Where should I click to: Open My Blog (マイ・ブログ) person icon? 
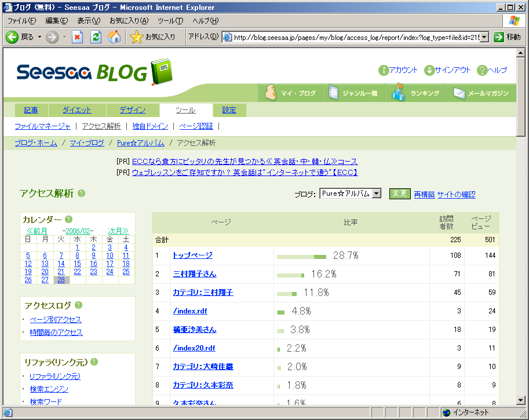point(270,93)
